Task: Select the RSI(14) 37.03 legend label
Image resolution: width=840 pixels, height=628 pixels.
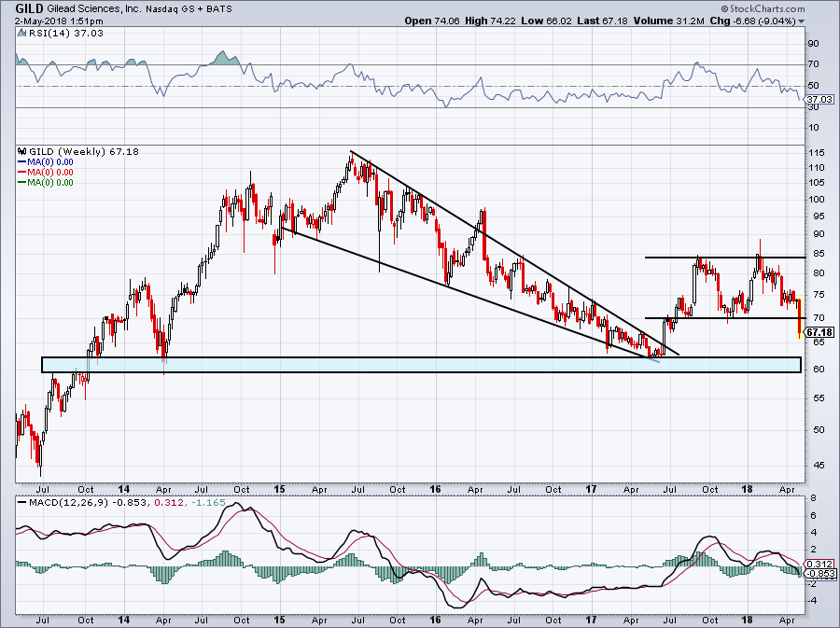Action: tap(65, 34)
